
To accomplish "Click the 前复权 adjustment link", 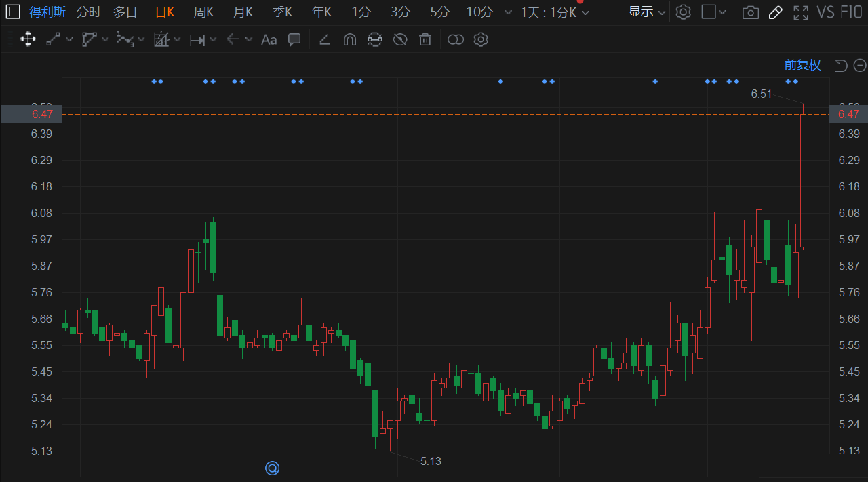I will [802, 65].
